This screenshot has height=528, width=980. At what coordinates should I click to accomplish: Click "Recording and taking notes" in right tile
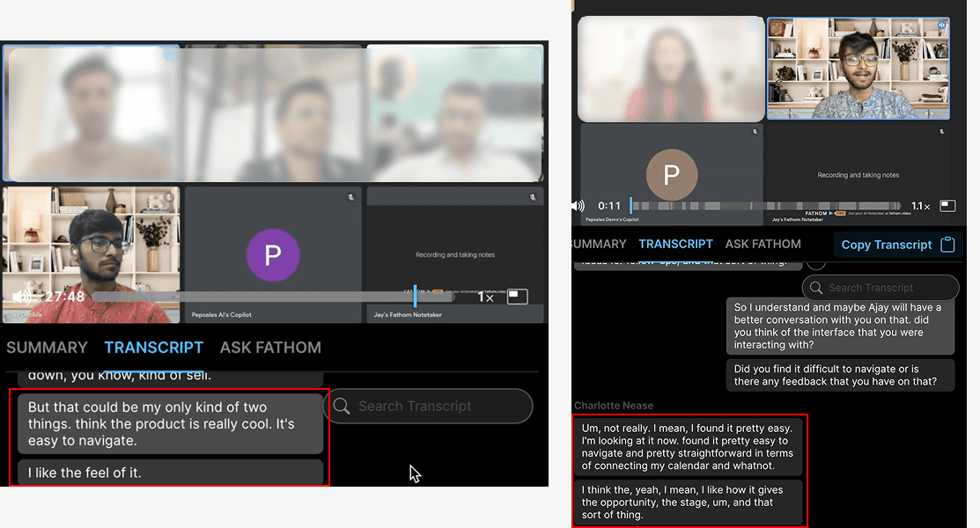tap(858, 175)
